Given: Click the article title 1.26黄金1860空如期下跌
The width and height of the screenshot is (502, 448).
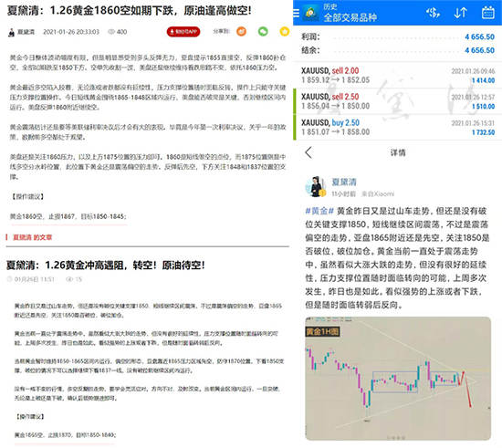Looking at the screenshot, I should (x=129, y=11).
